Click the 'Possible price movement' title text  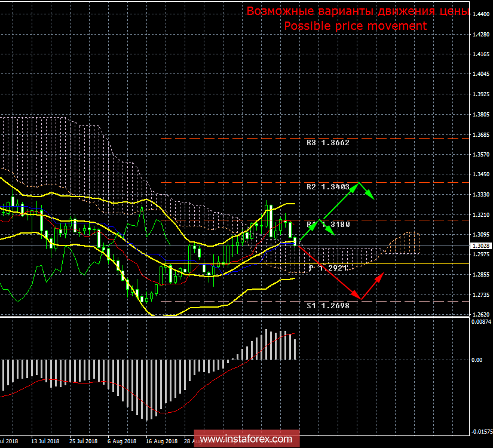click(356, 26)
